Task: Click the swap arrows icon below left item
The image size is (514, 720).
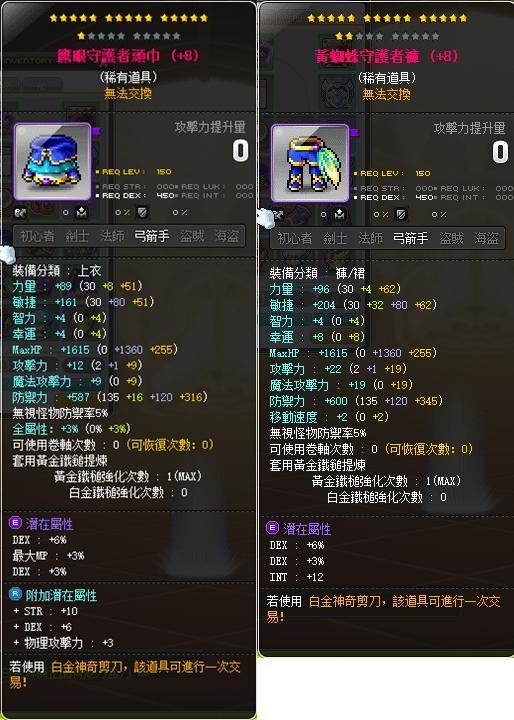Action: click(20, 213)
